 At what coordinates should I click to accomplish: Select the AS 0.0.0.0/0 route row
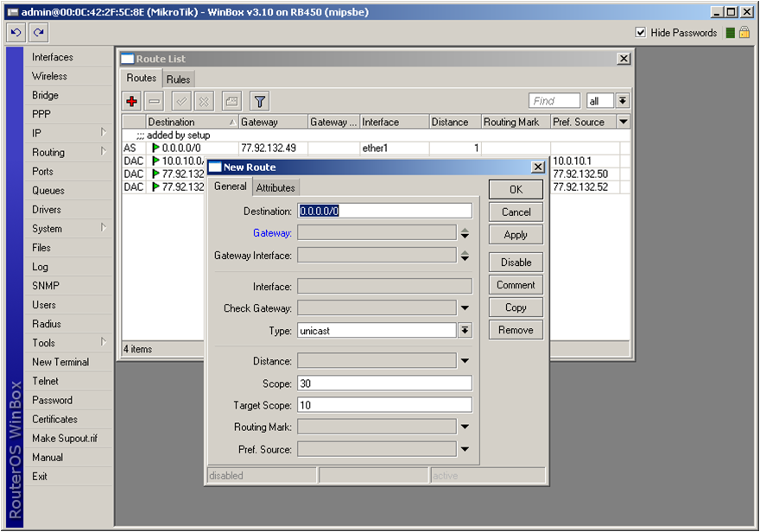377,148
